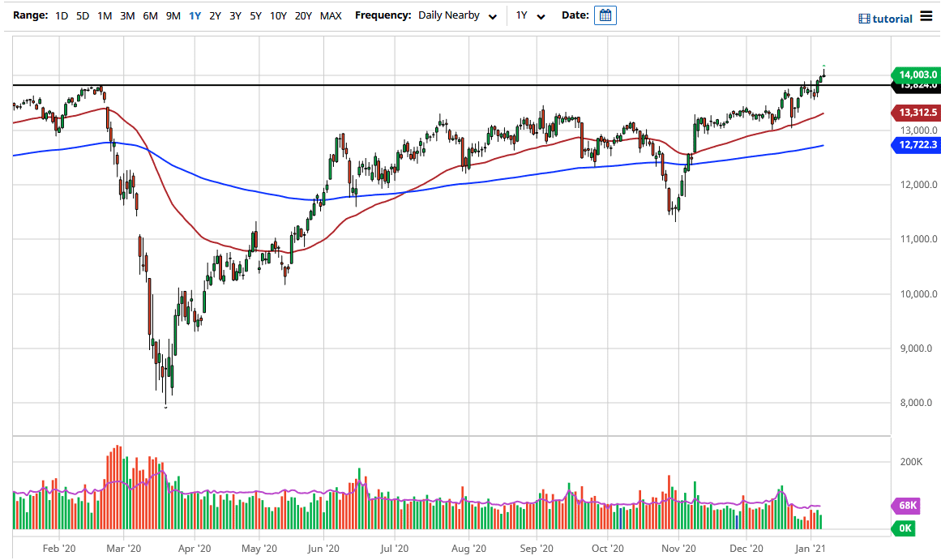Screen dimensions: 941x560
Task: Click the red 13,312.5 moving average label
Action: pyautogui.click(x=915, y=112)
